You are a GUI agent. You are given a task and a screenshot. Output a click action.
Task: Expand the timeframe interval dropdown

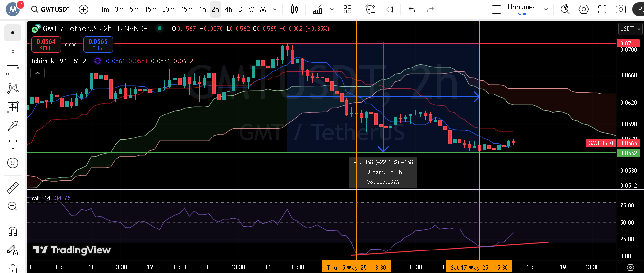point(275,9)
